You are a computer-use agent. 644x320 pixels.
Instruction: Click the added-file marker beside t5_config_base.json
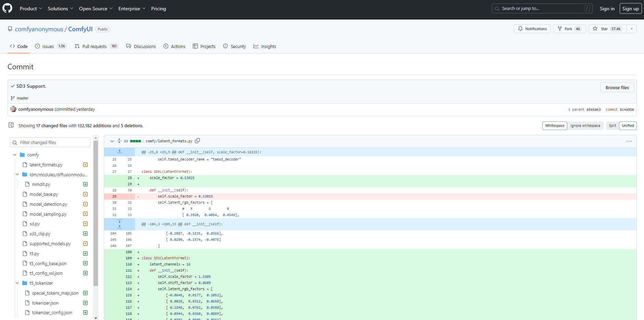(x=85, y=263)
